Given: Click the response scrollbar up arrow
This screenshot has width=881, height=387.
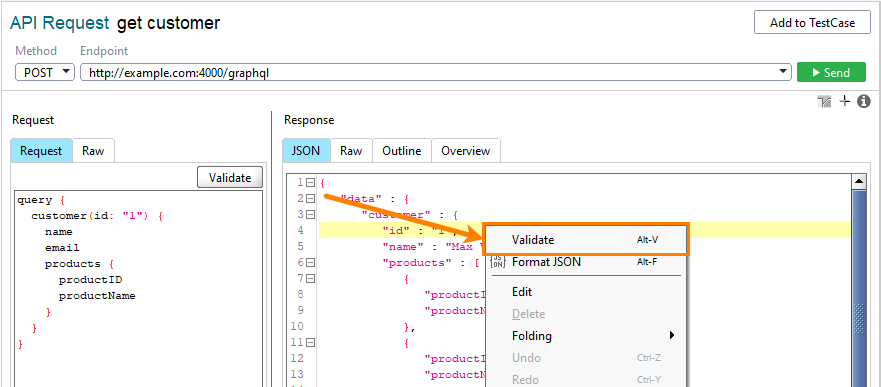Looking at the screenshot, I should [x=859, y=182].
